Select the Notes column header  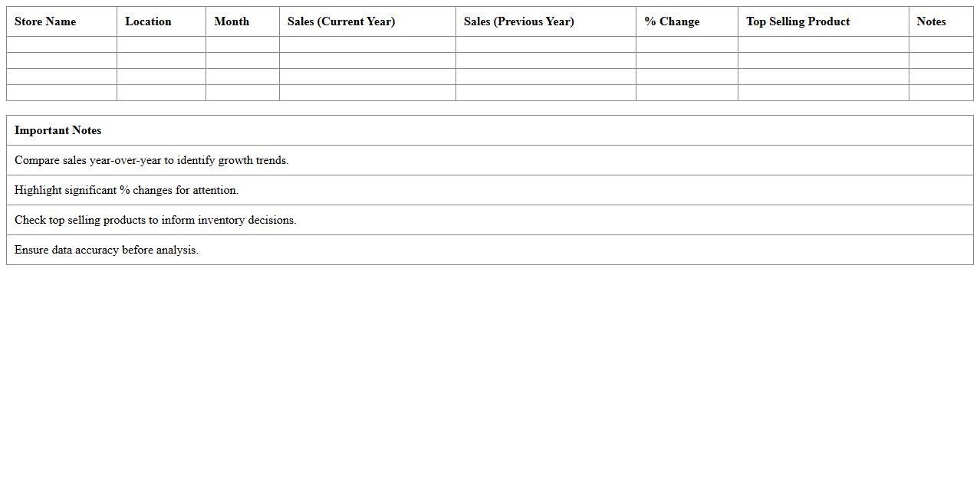pos(931,21)
